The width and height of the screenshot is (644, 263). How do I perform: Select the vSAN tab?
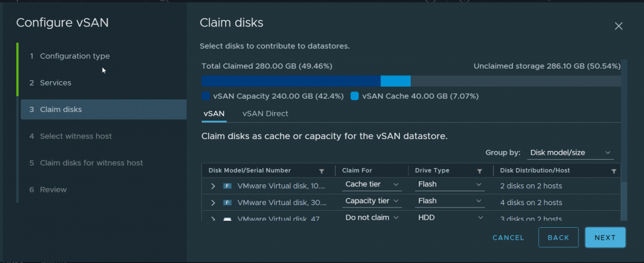(214, 114)
